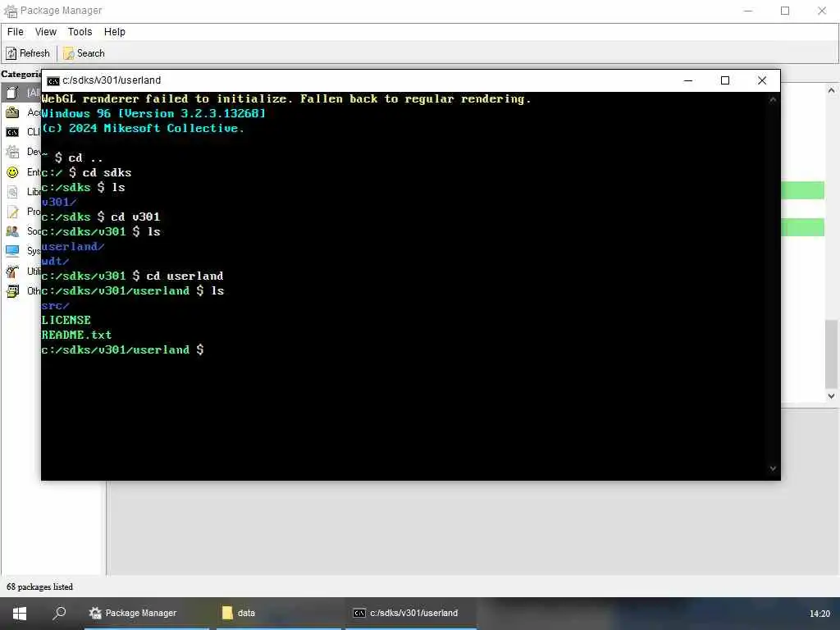Click the README.txt file name in the terminal

(76, 335)
